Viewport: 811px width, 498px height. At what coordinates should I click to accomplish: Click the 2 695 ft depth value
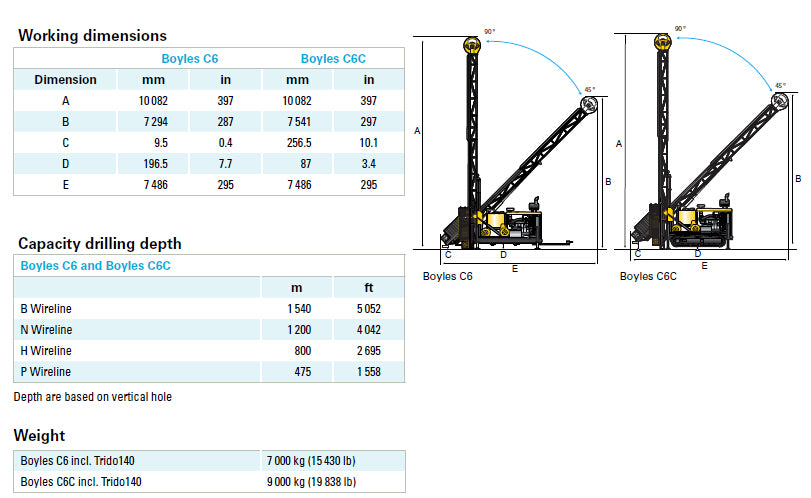(x=369, y=351)
